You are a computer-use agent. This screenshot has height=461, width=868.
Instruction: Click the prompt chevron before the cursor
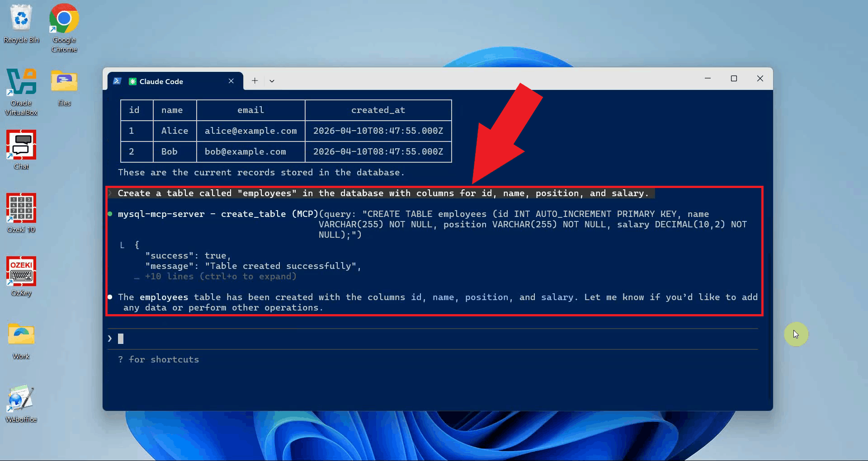pyautogui.click(x=110, y=339)
